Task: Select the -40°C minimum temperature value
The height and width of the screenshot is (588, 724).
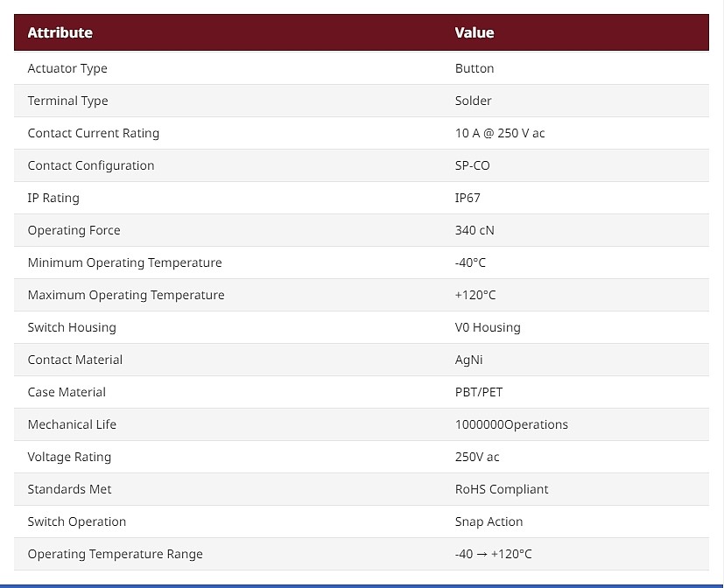Action: coord(470,262)
